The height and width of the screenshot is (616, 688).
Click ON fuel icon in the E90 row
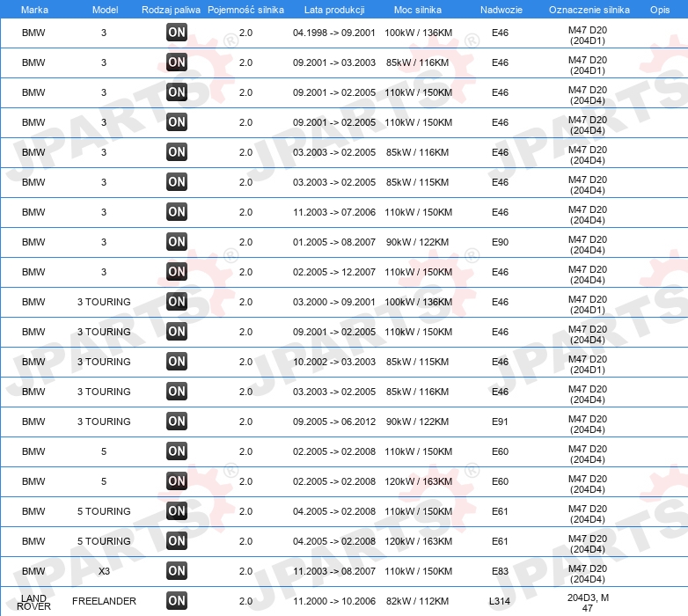point(177,242)
